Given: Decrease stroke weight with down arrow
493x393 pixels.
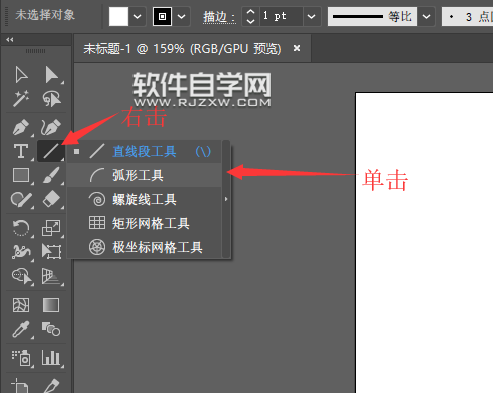Looking at the screenshot, I should (250, 21).
